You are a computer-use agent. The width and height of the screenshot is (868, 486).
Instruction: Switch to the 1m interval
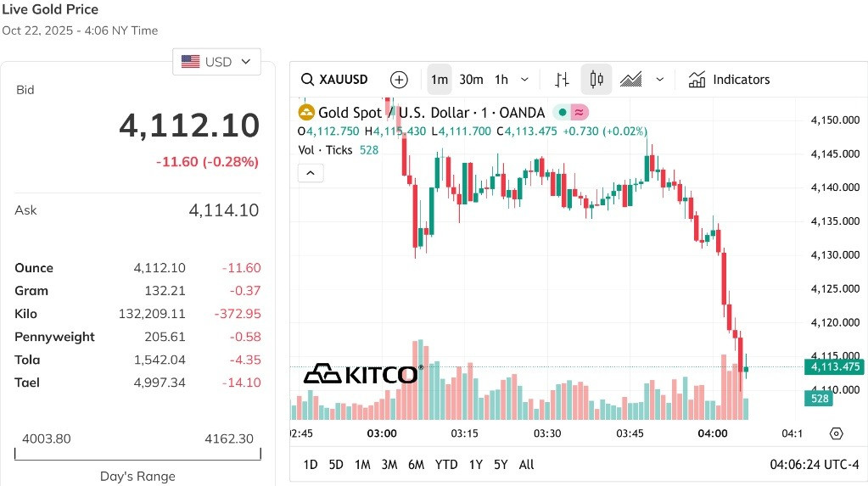439,80
